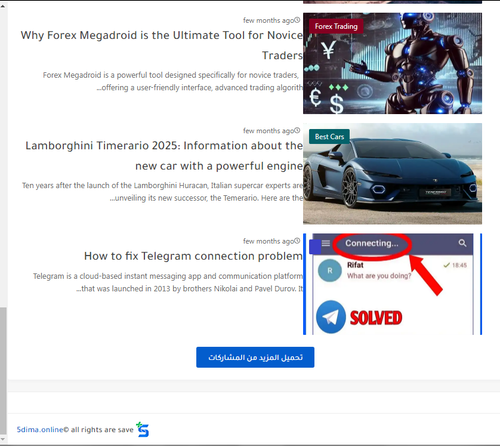
Task: Open the Forex robot thumbnail image
Action: tap(392, 63)
